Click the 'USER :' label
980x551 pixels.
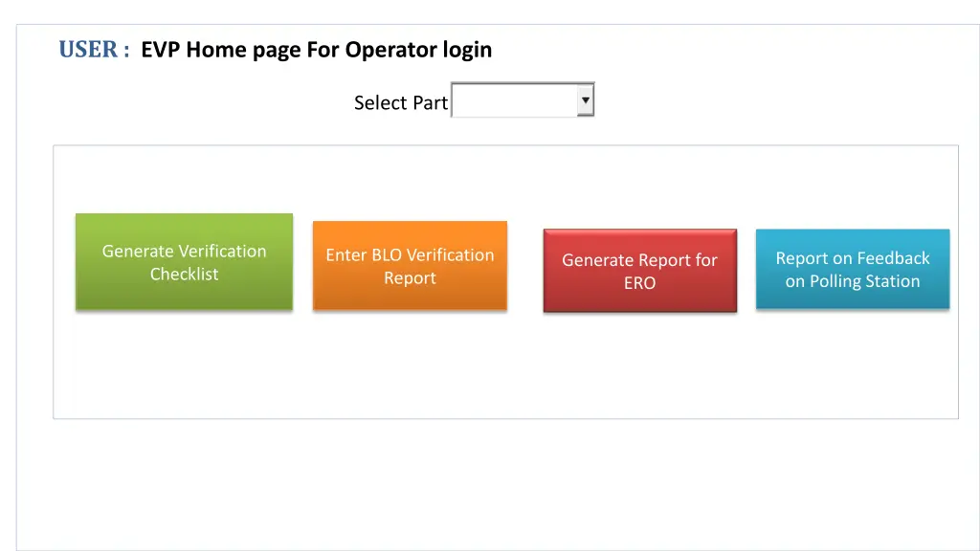point(95,50)
